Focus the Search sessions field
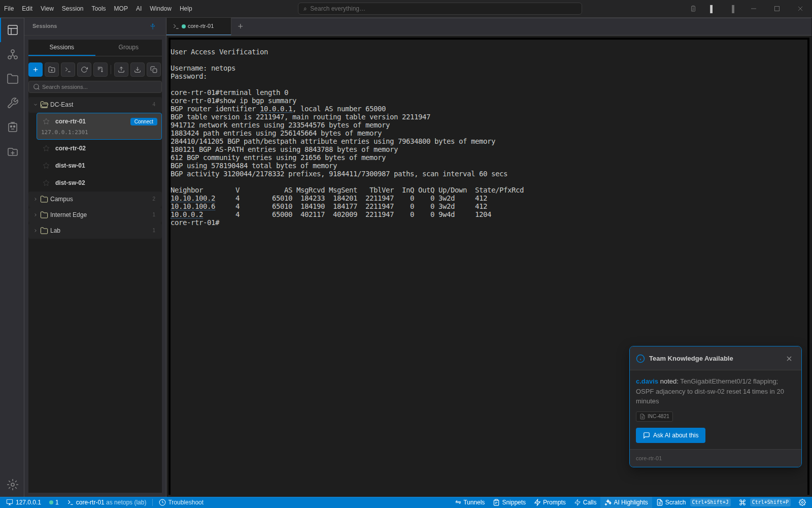The width and height of the screenshot is (812, 508). [95, 87]
